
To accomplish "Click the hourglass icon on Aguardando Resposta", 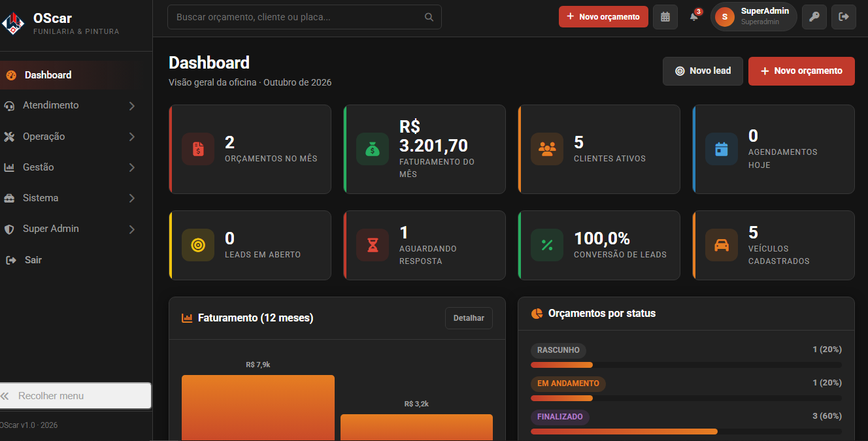I will (373, 245).
